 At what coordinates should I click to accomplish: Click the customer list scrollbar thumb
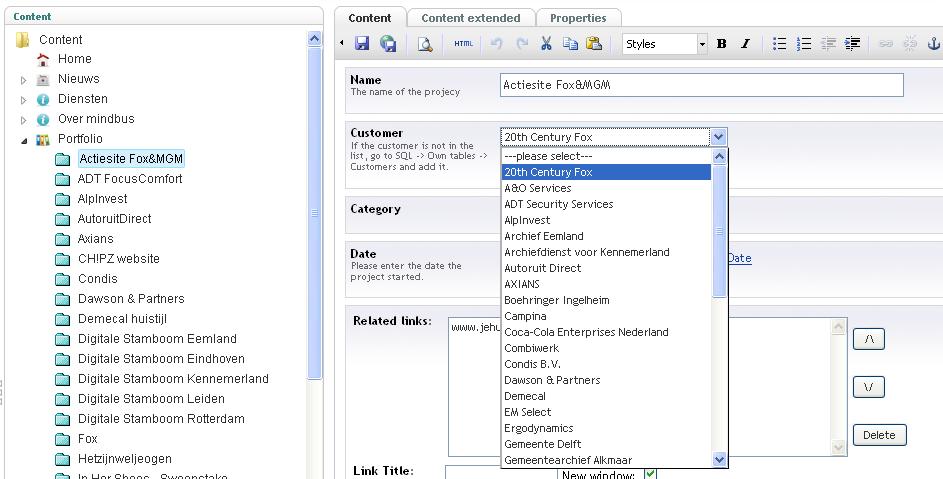point(719,231)
